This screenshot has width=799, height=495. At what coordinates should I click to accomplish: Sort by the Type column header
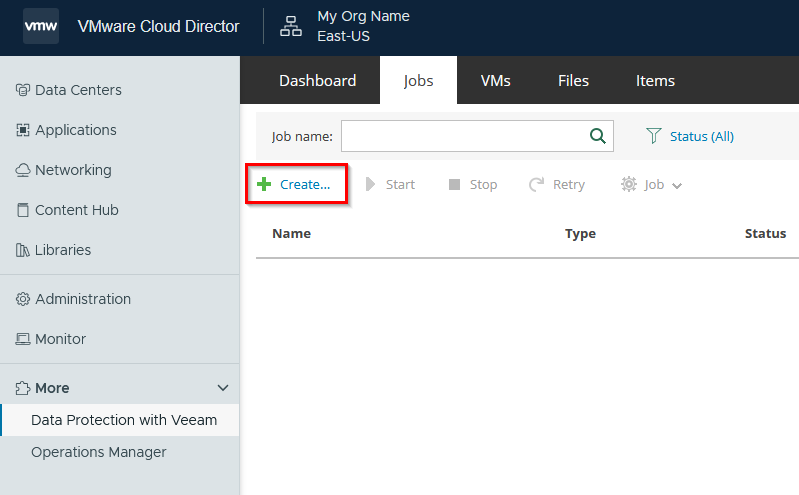coord(580,234)
